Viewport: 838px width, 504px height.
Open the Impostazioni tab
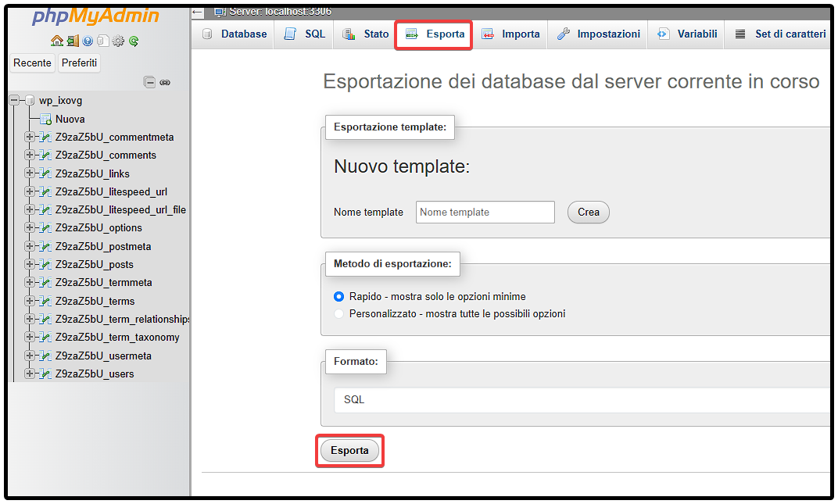[x=598, y=34]
